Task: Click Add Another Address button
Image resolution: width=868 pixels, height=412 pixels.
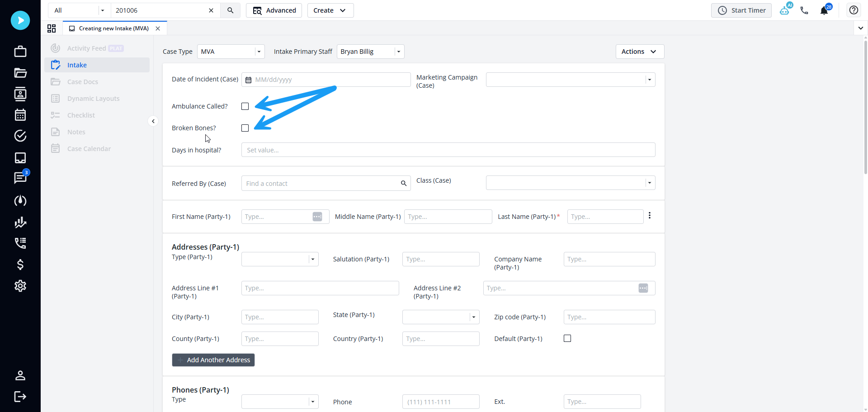Action: coord(213,360)
